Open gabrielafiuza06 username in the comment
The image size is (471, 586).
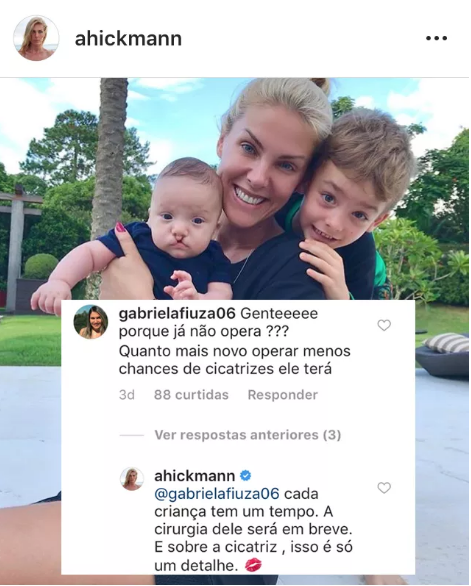click(x=177, y=314)
